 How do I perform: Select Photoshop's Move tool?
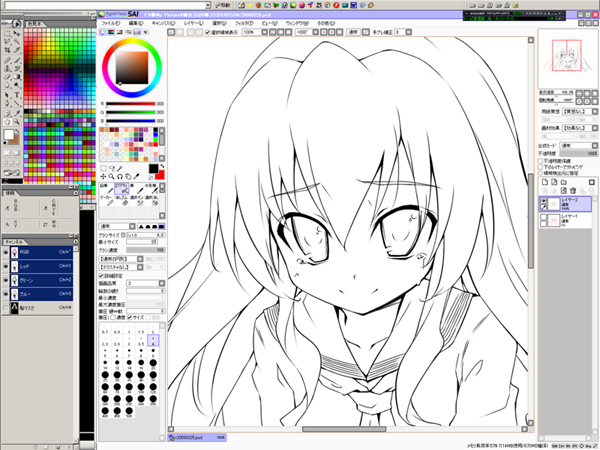[17, 34]
